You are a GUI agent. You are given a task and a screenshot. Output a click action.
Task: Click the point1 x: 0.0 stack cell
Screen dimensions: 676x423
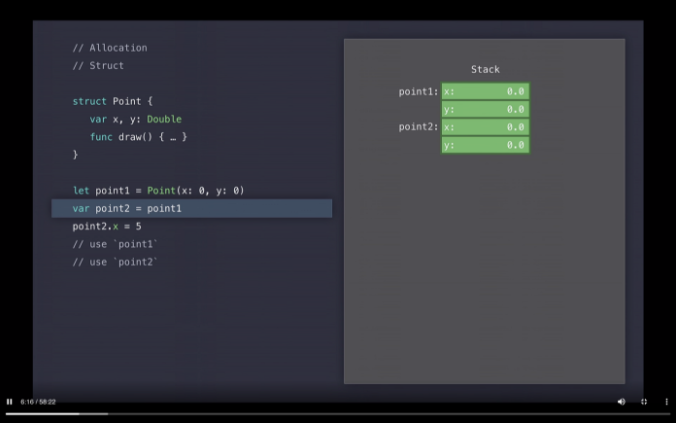point(485,91)
